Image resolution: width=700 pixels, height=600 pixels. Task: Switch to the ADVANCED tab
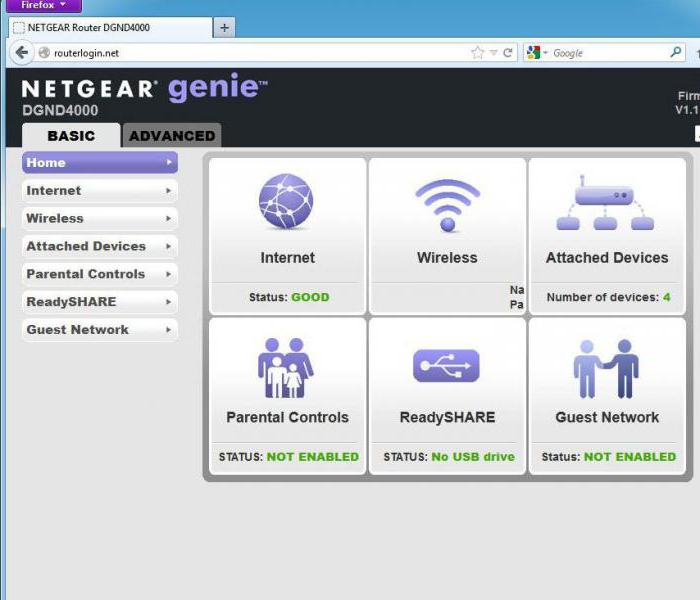click(x=172, y=136)
